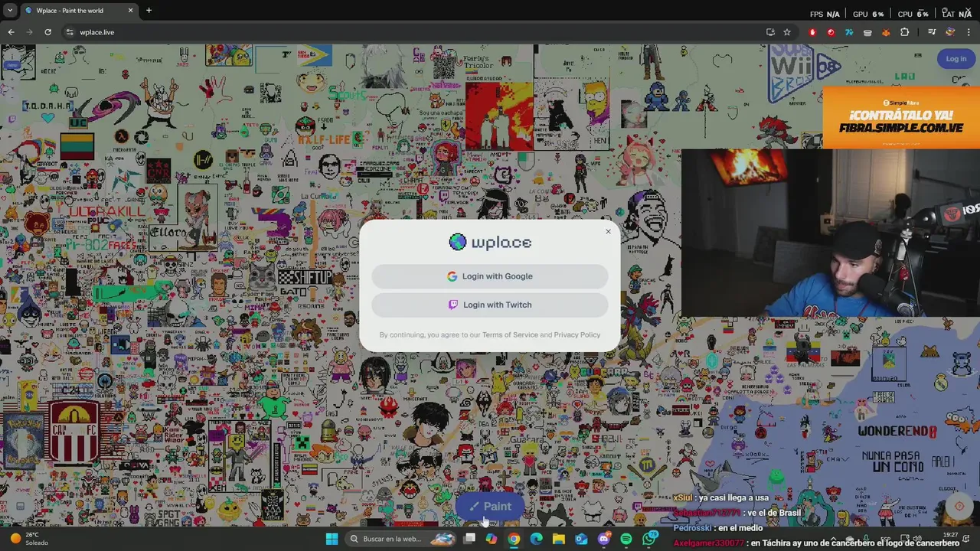View site information icon in address bar
Image resolution: width=980 pixels, height=551 pixels.
pyautogui.click(x=70, y=32)
